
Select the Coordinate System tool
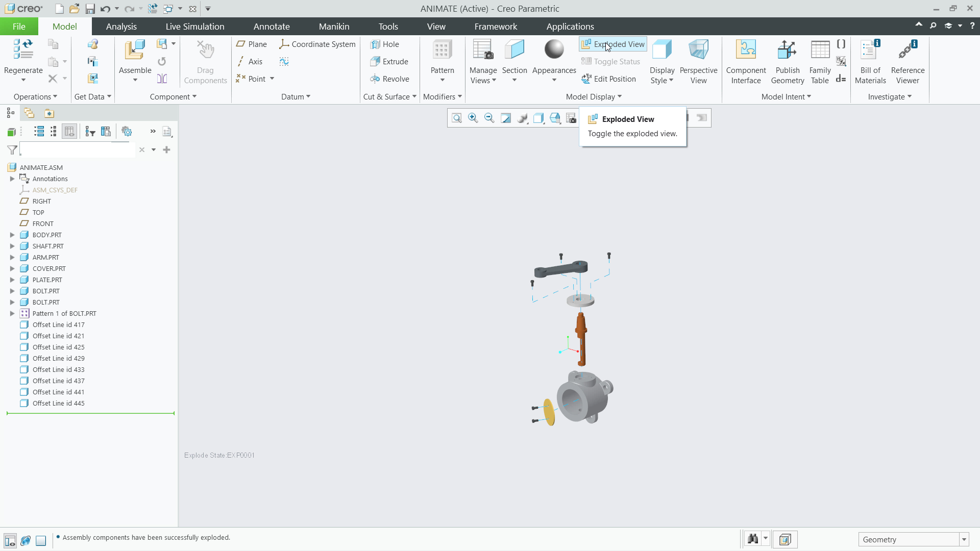(317, 44)
